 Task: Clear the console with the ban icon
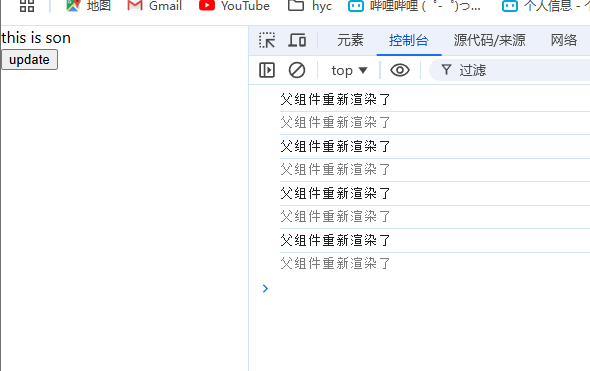coord(297,70)
